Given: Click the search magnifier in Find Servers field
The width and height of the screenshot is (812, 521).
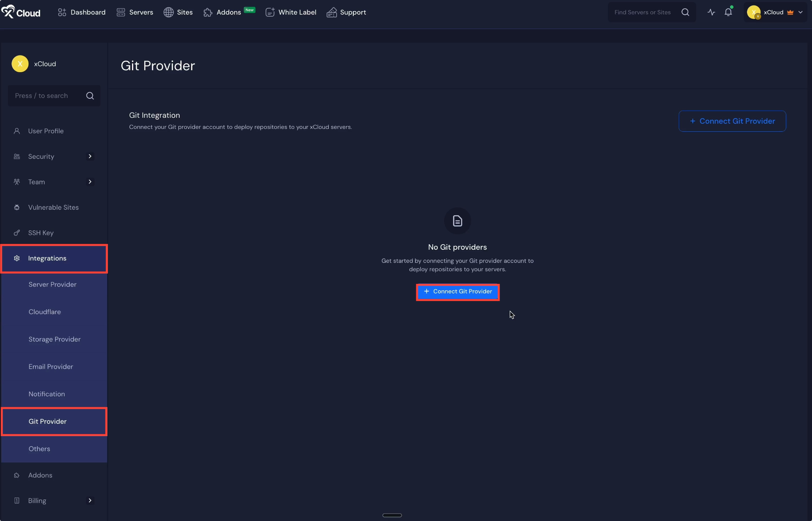Looking at the screenshot, I should (x=685, y=12).
